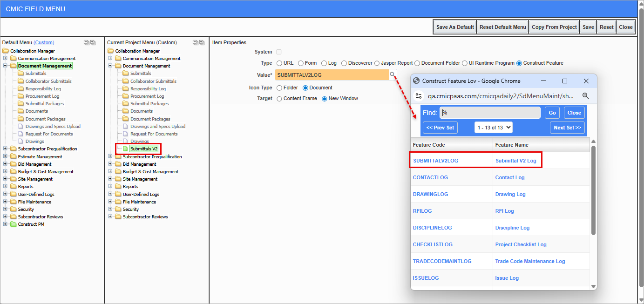Select Discoverer type radio button
644x304 pixels.
344,63
